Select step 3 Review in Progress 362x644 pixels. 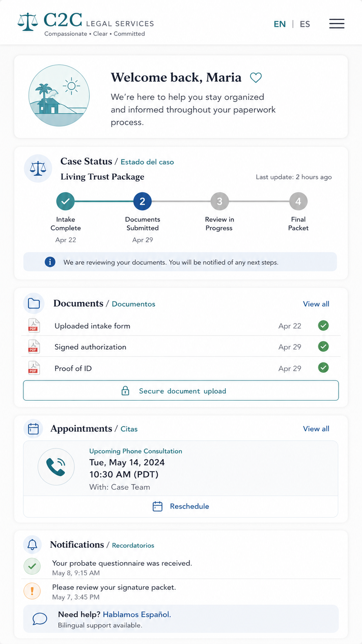220,201
